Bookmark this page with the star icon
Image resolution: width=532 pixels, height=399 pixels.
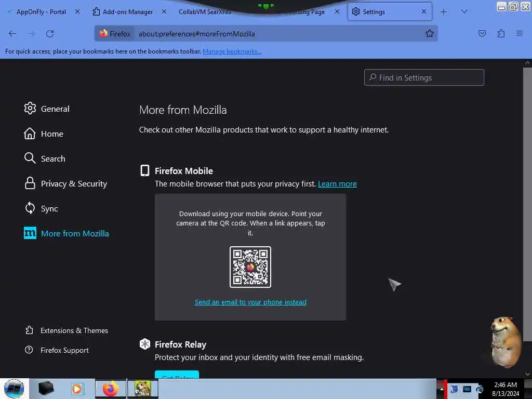[430, 34]
